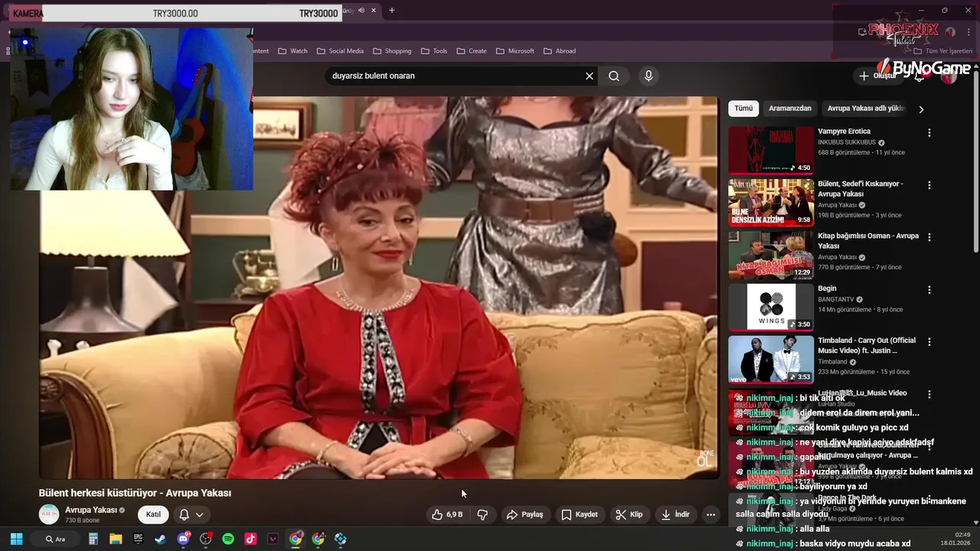Open the Begin BANGTANTV thumbnail
This screenshot has height=551, width=980.
coord(771,307)
